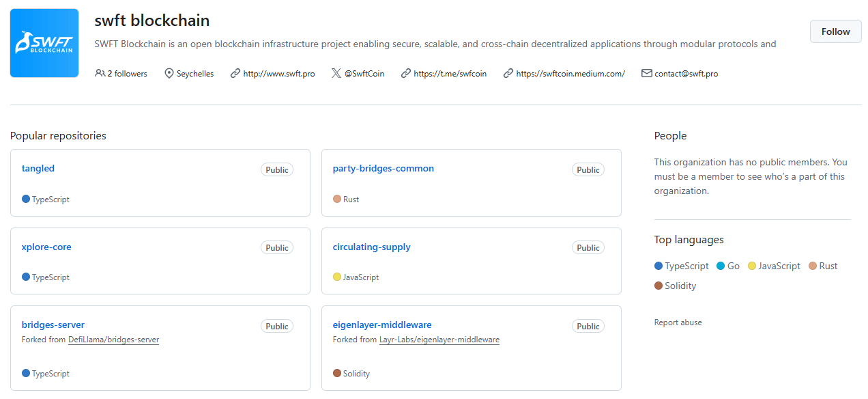Click the envelope icon next to contact@swft.pro
Image resolution: width=868 pixels, height=399 pixels.
coord(646,73)
